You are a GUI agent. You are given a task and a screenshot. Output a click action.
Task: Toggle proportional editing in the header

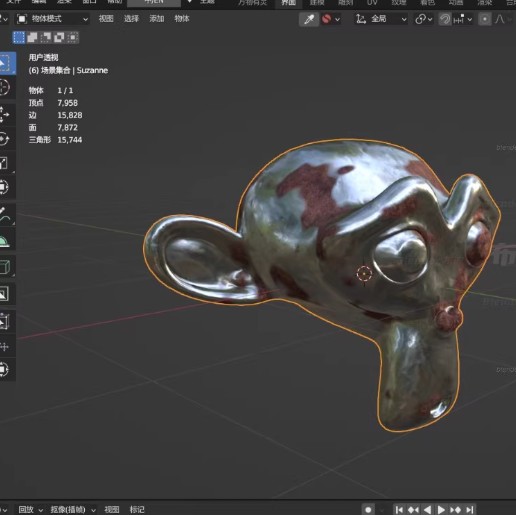tap(485, 19)
